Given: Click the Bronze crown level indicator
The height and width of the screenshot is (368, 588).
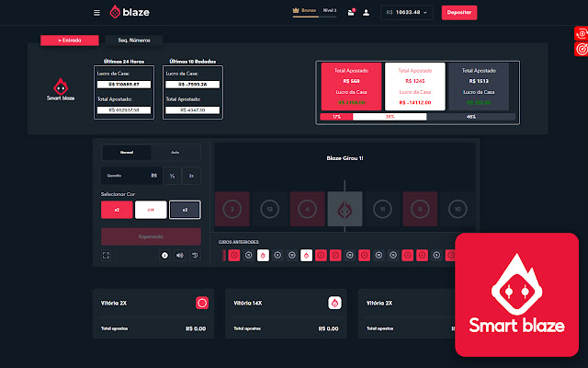Looking at the screenshot, I should tap(304, 10).
